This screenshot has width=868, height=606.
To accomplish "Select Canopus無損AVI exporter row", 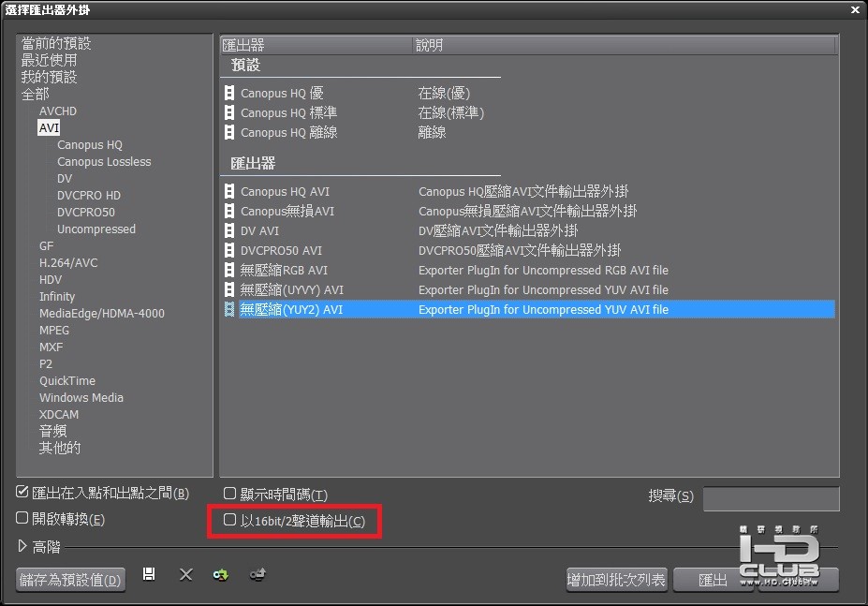I will tap(528, 211).
